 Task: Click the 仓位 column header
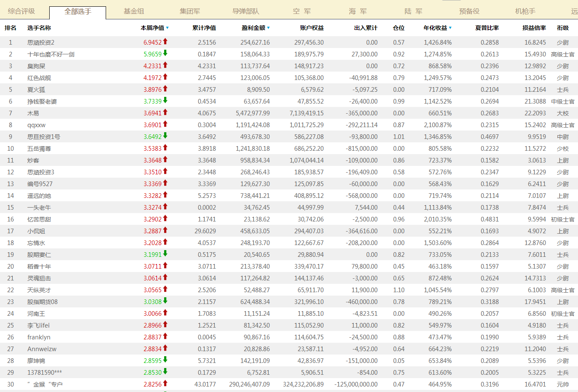[399, 28]
